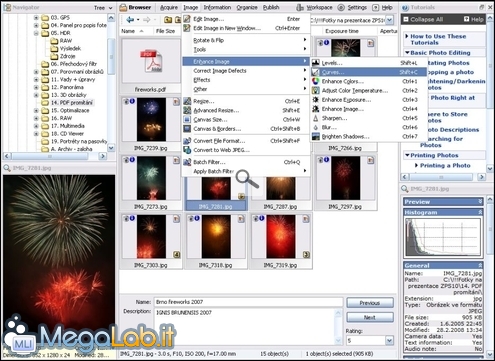Open Rotate & Flip submenu

pos(246,40)
